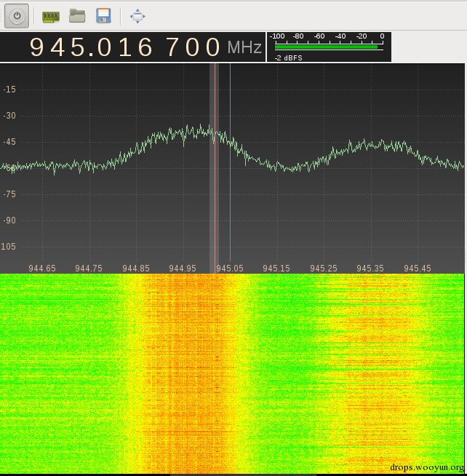The height and width of the screenshot is (476, 467).
Task: Click the floppy disk save settings icon
Action: click(103, 16)
